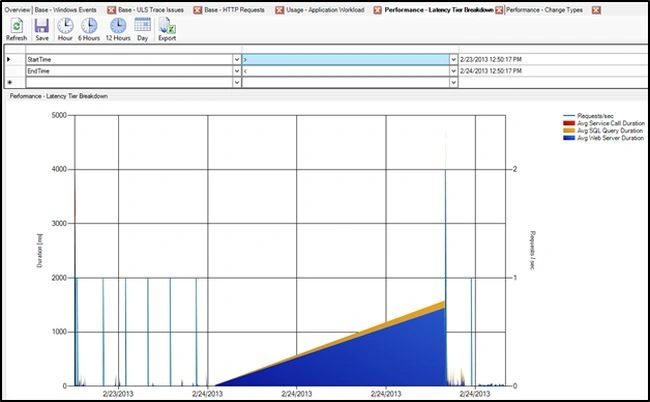Click the 2000 label on the duration axis
Image resolution: width=650 pixels, height=402 pixels.
[59, 278]
